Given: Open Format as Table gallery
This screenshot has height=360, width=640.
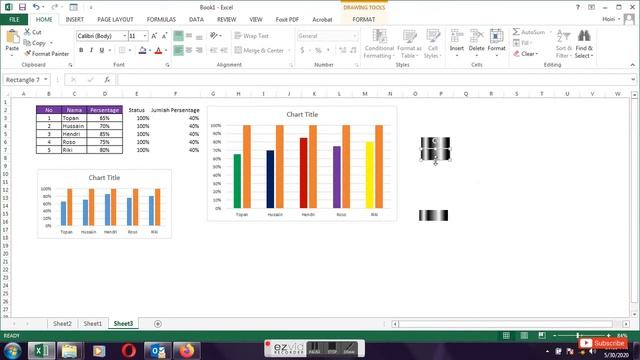Looking at the screenshot, I should tap(409, 44).
